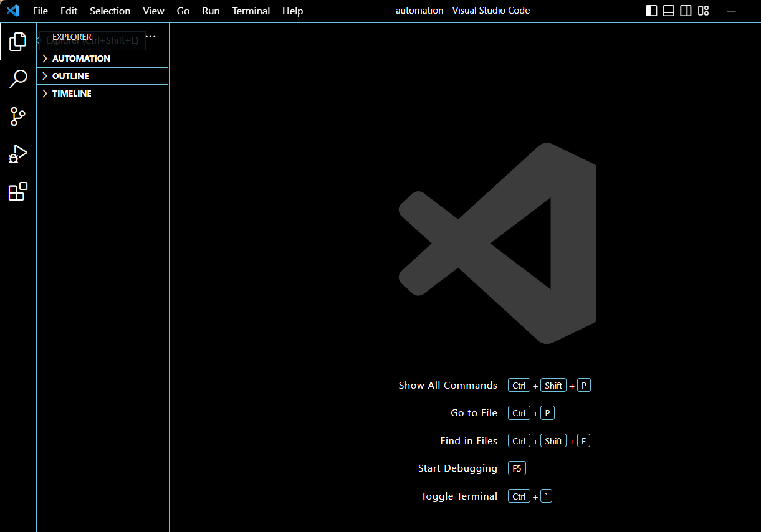Click the 'Show All Commands' hint text
The image size is (761, 532).
pos(448,386)
